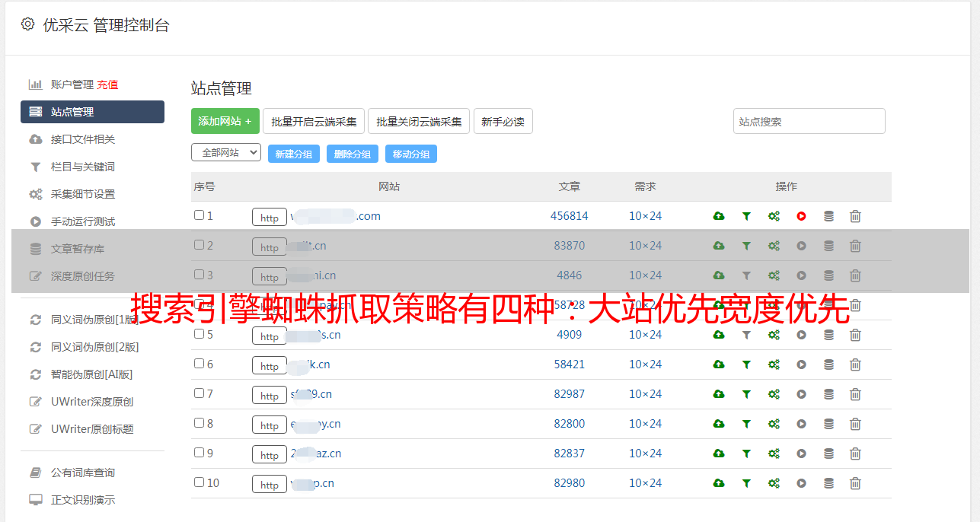Click the red 充值 link

[x=107, y=84]
